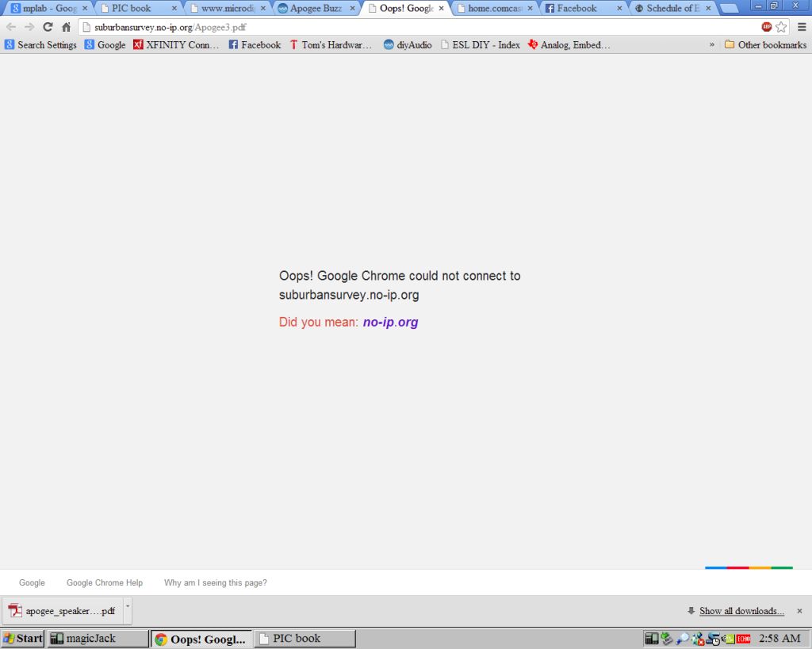
Task: Follow the no-ip.org suggestion link
Action: point(390,322)
